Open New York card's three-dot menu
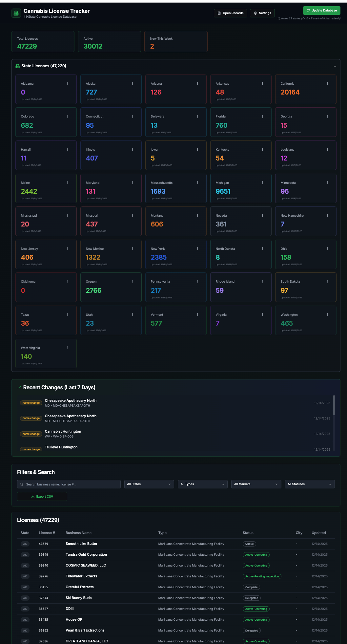Image resolution: width=347 pixels, height=644 pixels. [x=197, y=249]
